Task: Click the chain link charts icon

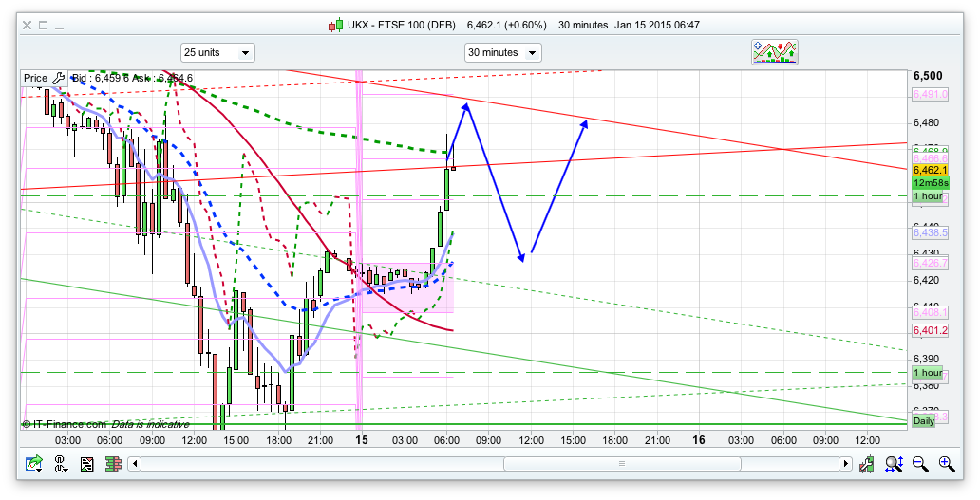Action: [x=61, y=464]
